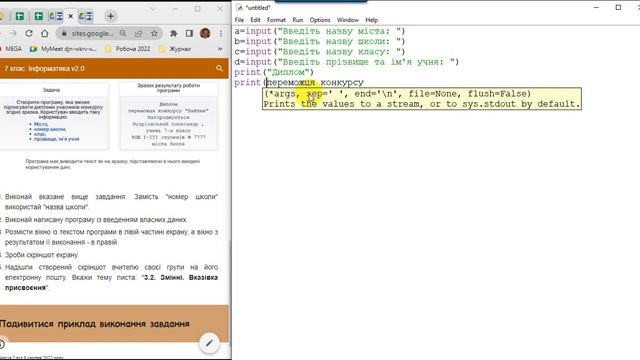Click the bold text 3.2. Змінні. Вказівка присвоєння
This screenshot has height=360, width=640.
point(111,282)
